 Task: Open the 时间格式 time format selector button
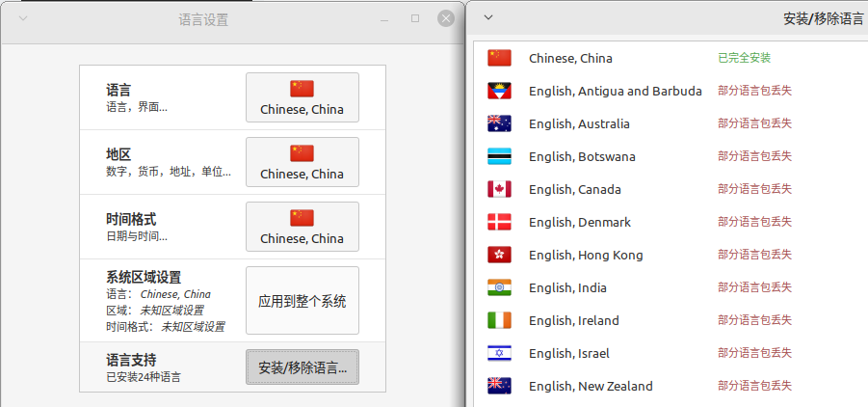302,227
